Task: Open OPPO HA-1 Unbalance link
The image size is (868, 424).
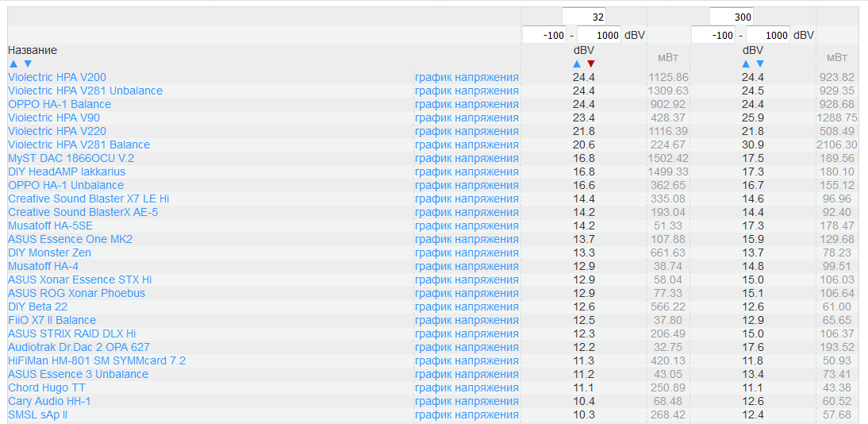Action: tap(66, 185)
